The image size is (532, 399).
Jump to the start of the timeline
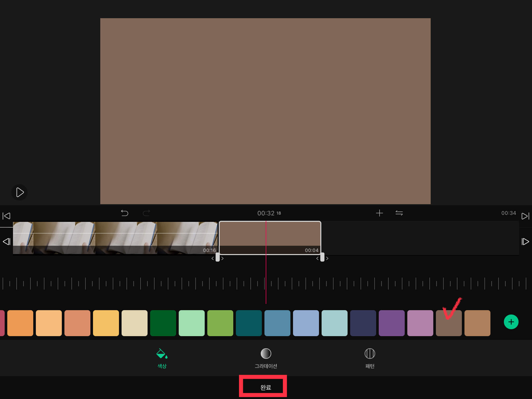point(6,216)
